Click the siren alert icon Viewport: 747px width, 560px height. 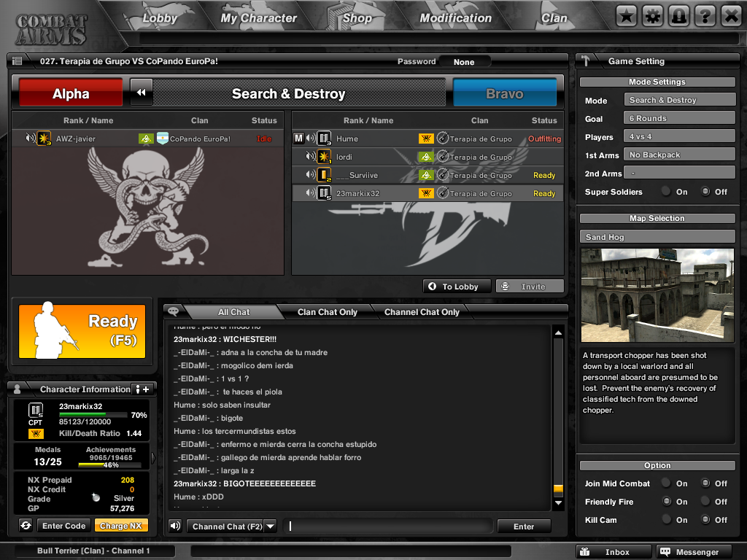(x=678, y=16)
